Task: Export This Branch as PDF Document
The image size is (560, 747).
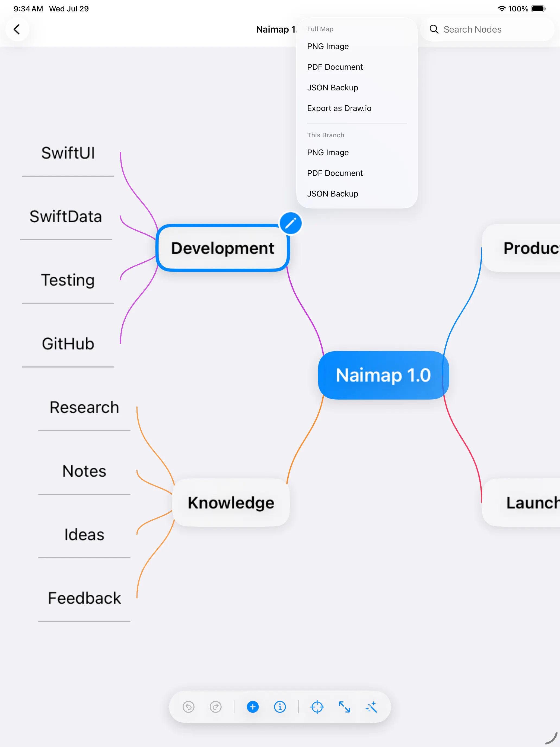Action: coord(357,173)
